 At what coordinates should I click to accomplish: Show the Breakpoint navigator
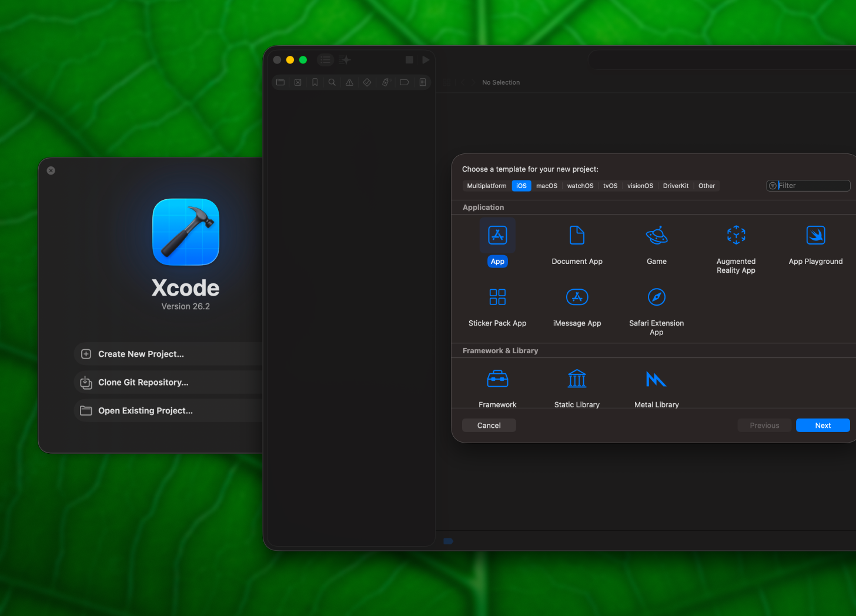[404, 82]
